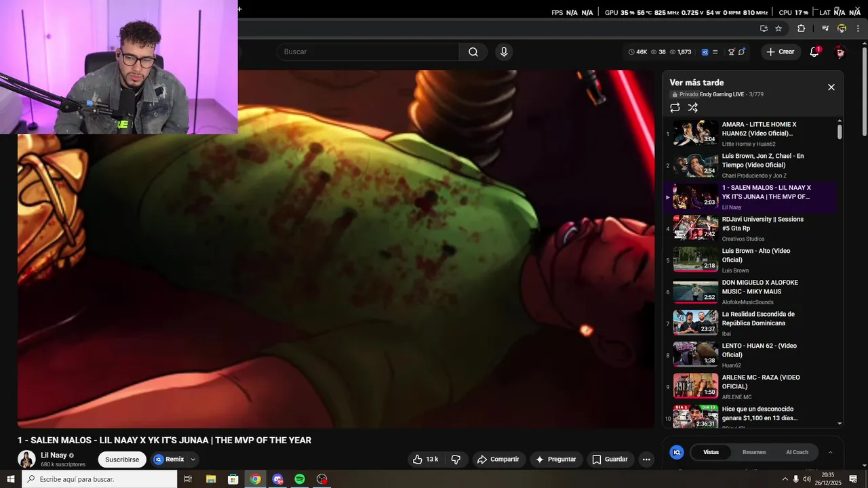Play La Realidad Escondida de República Dominicana
This screenshot has height=488, width=868.
[749, 323]
